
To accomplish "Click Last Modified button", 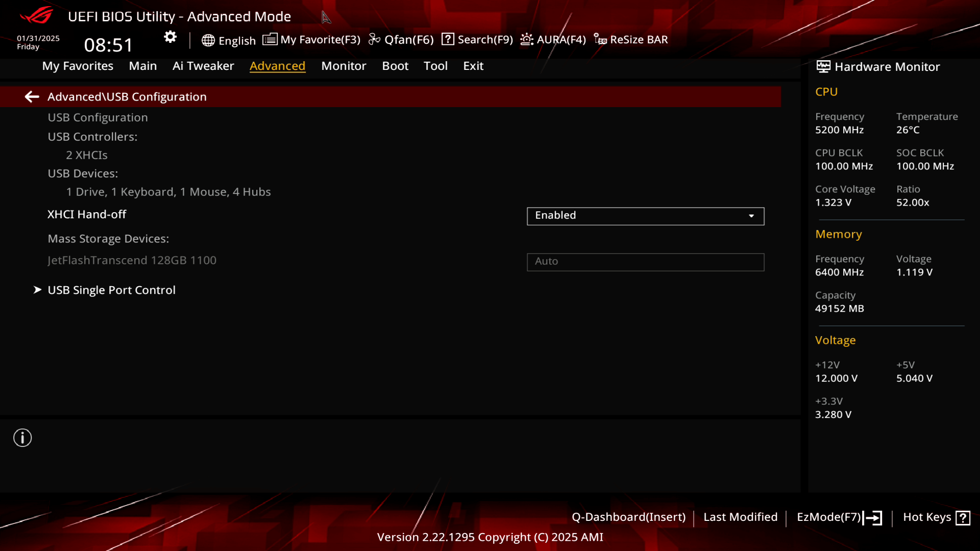I will coord(740,517).
